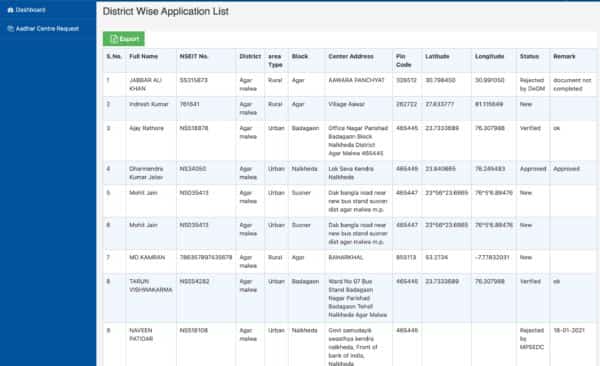This screenshot has height=366, width=600.
Task: Click Nalkheda block in NAVEEN PATIDAR row
Action: click(304, 330)
